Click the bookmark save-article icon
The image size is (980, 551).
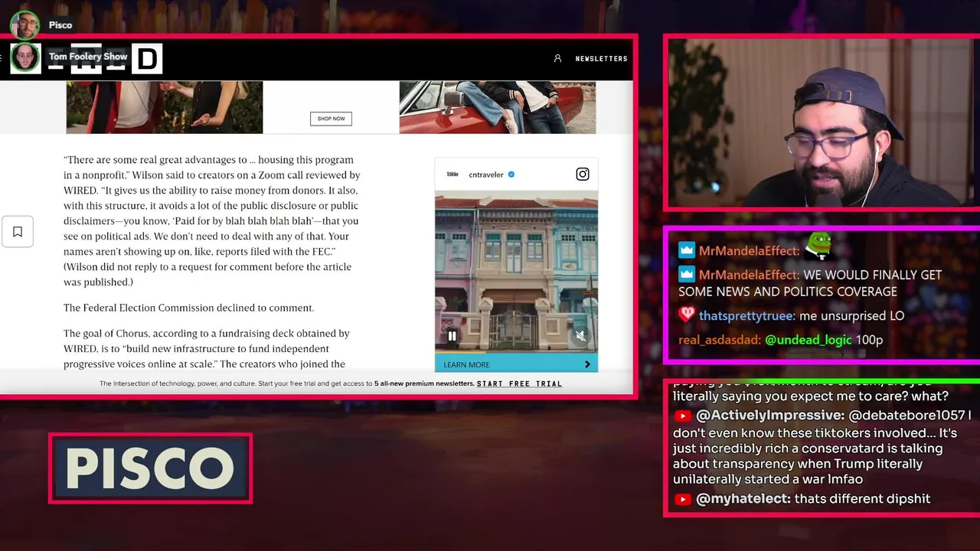click(x=18, y=232)
